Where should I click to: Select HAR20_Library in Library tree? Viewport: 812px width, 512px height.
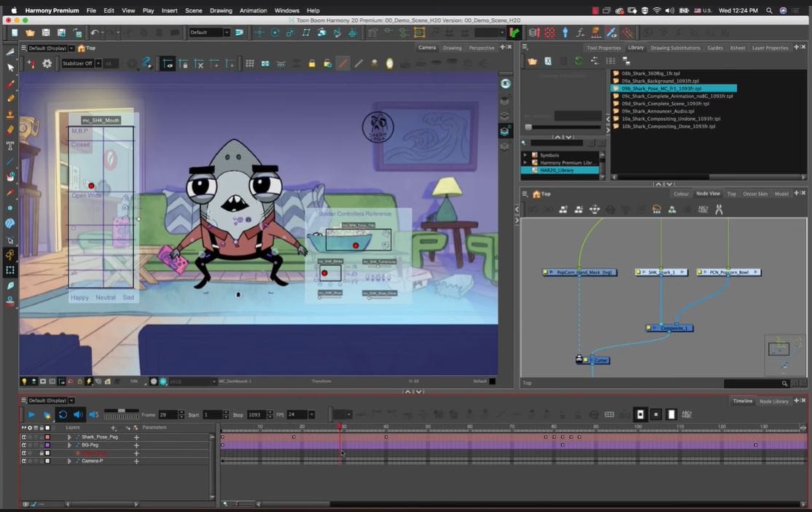[560, 170]
